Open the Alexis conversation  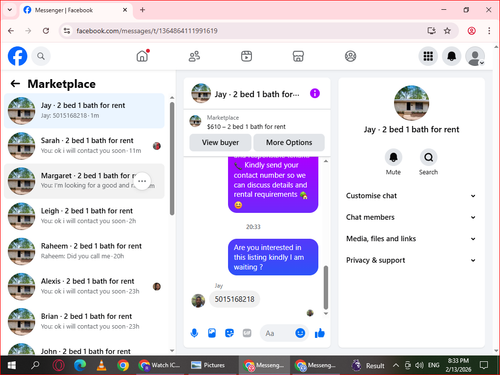(x=84, y=286)
